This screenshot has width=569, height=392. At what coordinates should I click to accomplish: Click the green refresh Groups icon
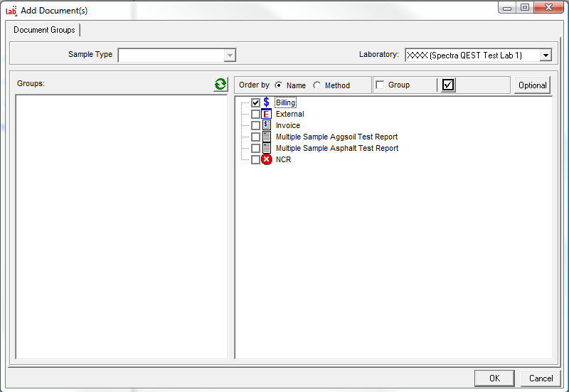pos(220,85)
